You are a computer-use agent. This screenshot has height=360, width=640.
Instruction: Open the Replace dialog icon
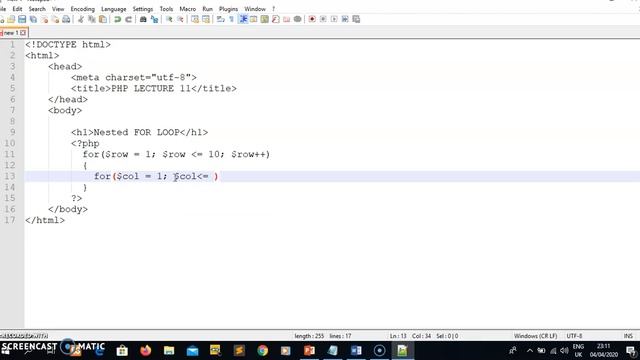(x=154, y=19)
